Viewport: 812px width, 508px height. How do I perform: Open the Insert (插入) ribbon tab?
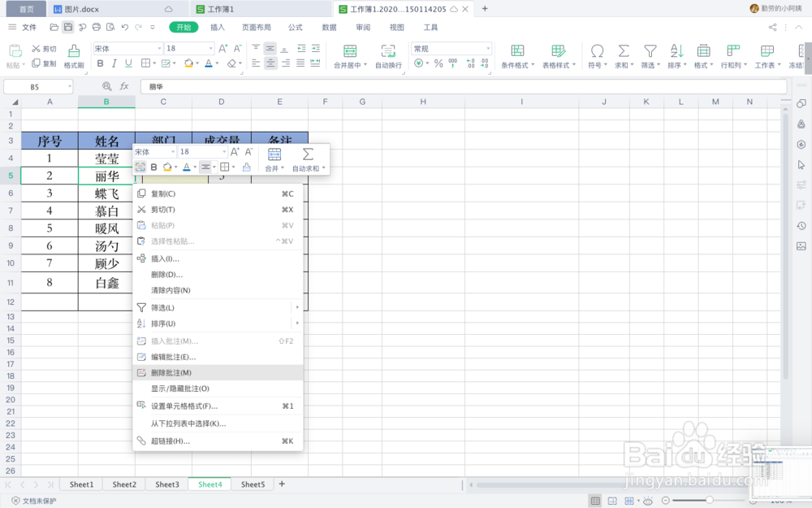pyautogui.click(x=218, y=28)
